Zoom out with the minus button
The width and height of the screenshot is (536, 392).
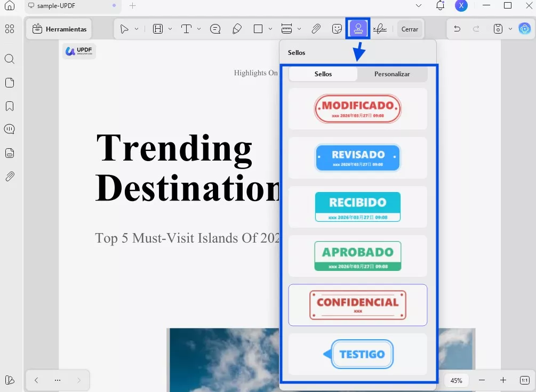click(x=482, y=380)
